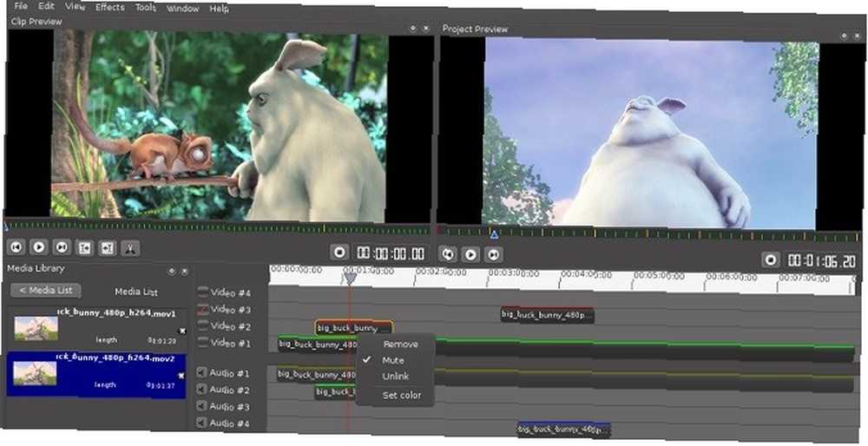Screen dimensions: 868x446
Task: Open the Edit menu
Action: pos(47,6)
